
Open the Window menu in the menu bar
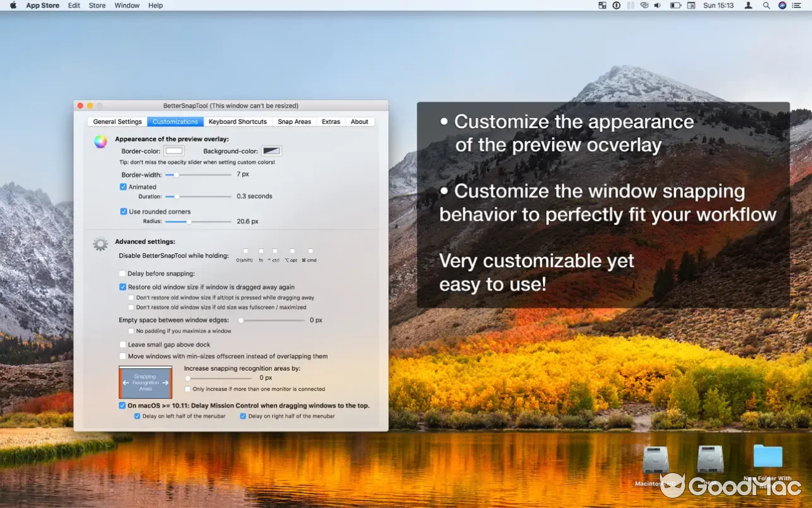tap(127, 5)
